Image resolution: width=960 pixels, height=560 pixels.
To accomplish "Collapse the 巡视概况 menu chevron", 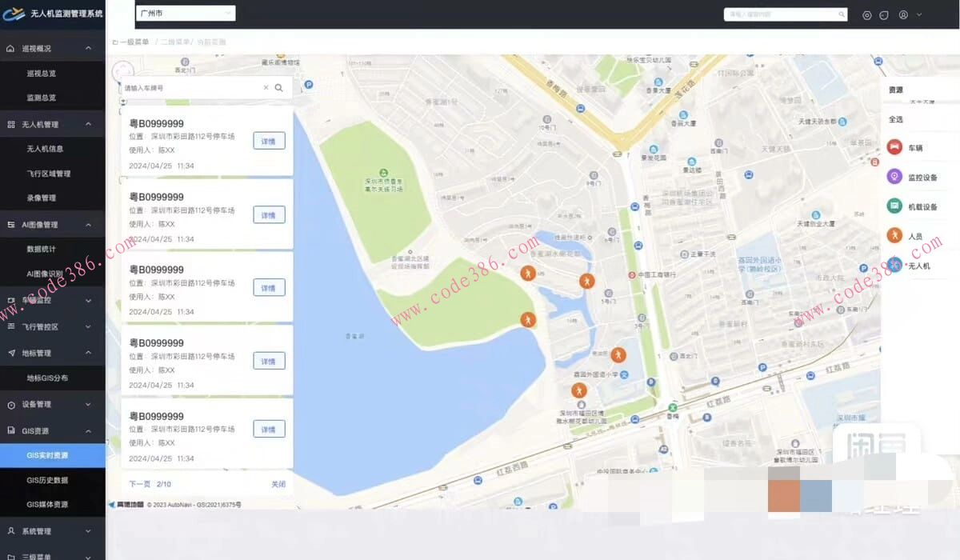I will click(x=88, y=49).
